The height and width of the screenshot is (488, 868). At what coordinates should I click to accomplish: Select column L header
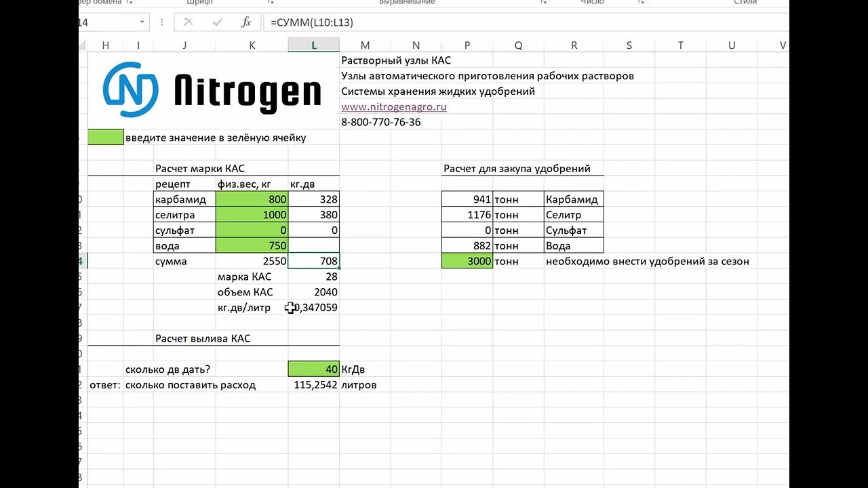tap(313, 45)
